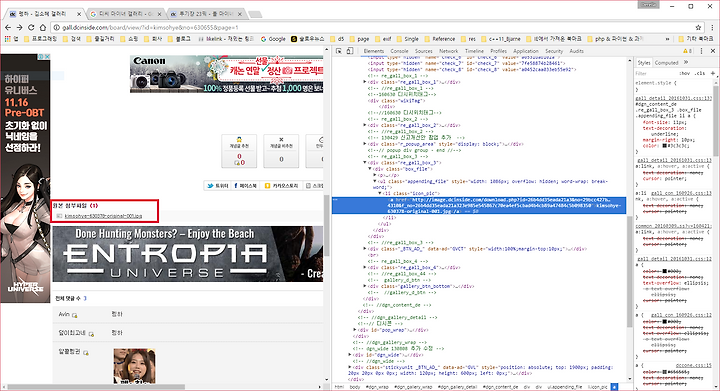Click the browser Back arrow
720x391 pixels.
[8, 28]
